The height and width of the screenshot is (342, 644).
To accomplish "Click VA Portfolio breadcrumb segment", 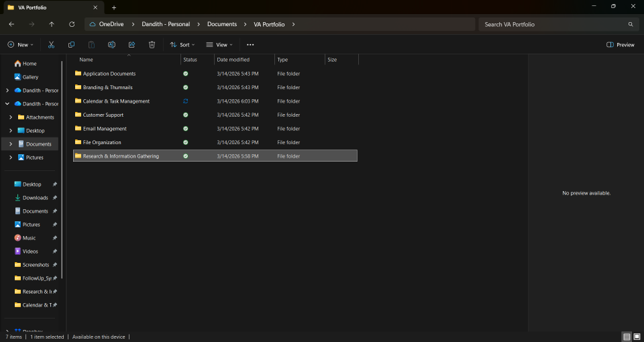I will [x=269, y=24].
